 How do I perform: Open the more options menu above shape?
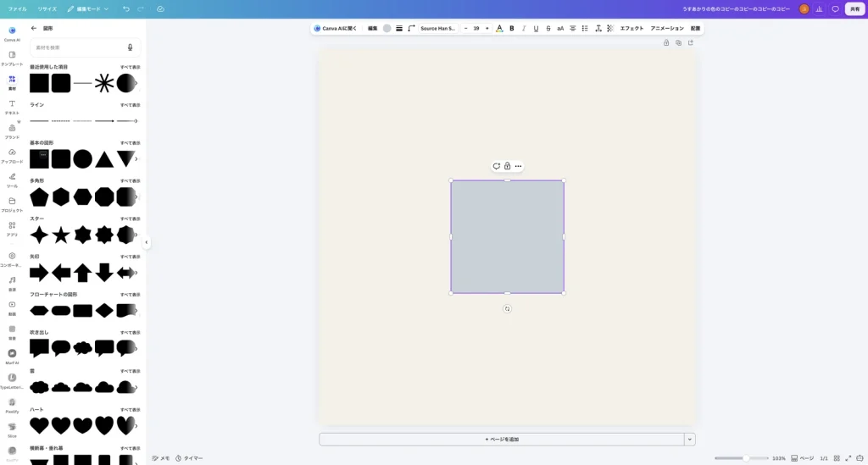[518, 166]
